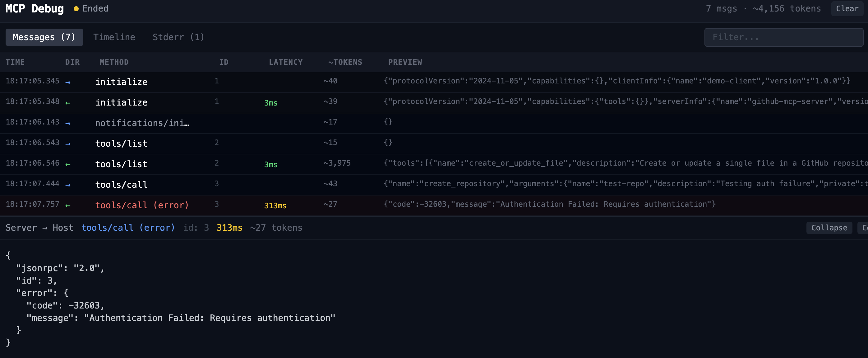Collapse the message detail panel
The image size is (868, 358).
tap(829, 228)
